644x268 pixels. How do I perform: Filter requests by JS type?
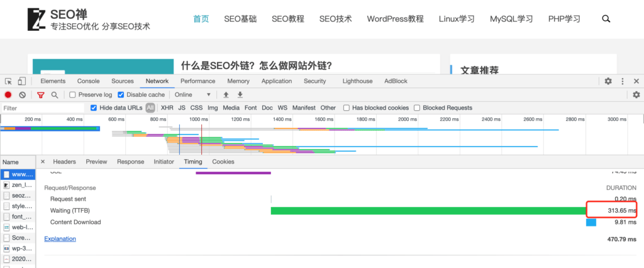(182, 108)
